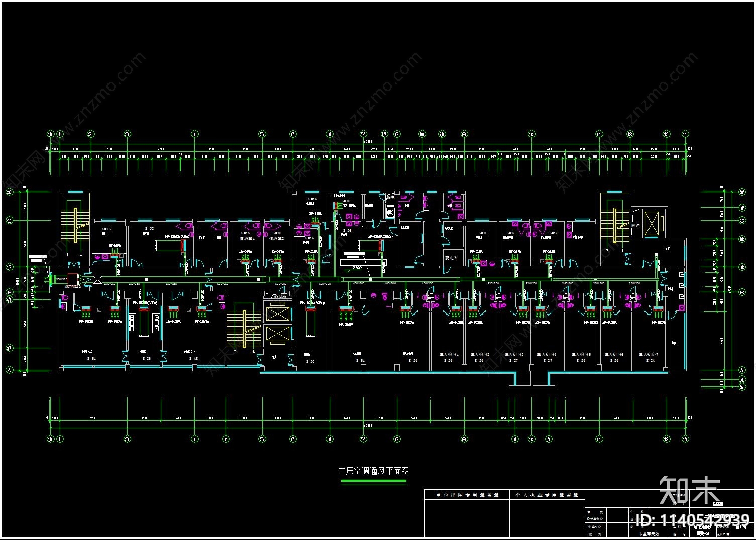Click the 未盖章无效 note in title block

(x=648, y=534)
